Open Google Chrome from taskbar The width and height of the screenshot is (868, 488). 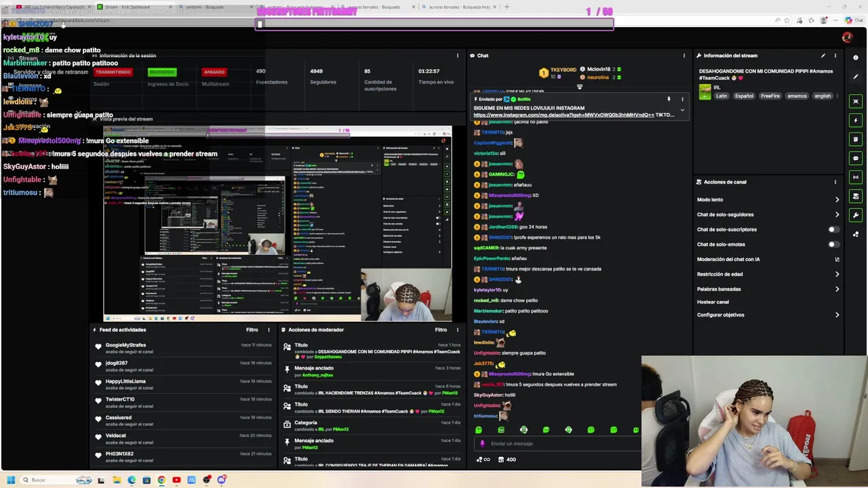[x=161, y=480]
